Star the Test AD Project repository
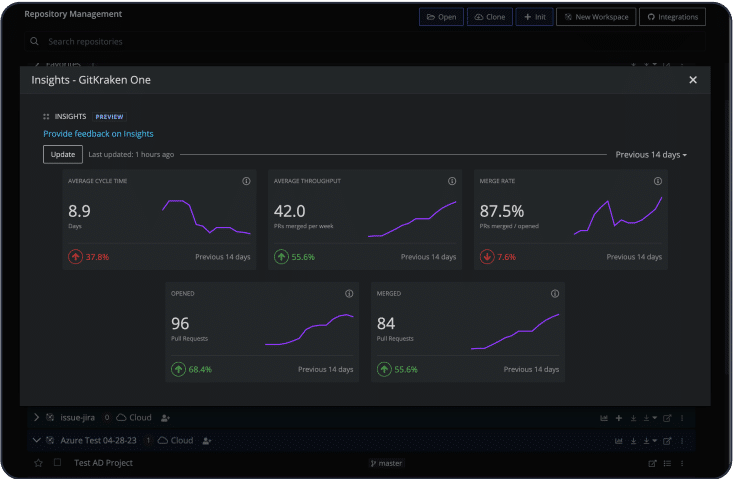Viewport: 733px width, 479px height. point(38,463)
